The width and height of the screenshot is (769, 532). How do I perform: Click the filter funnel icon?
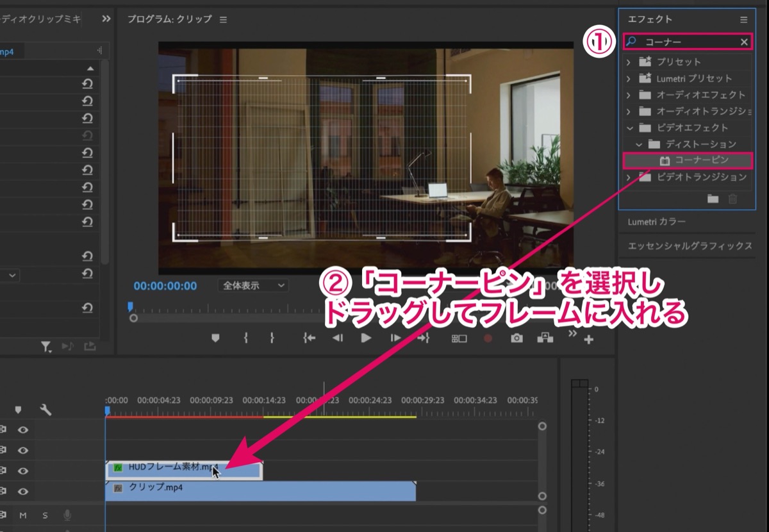click(x=46, y=347)
